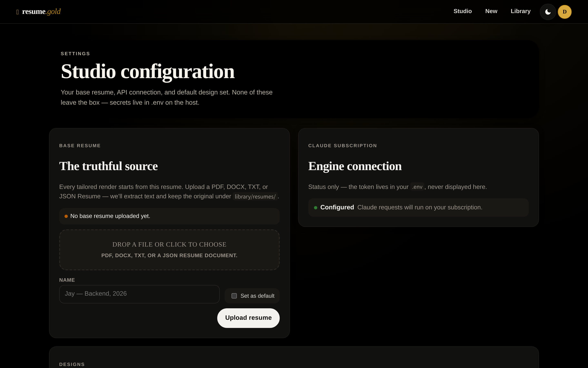Go to the Studio nav item
Viewport: 588px width, 368px height.
462,11
